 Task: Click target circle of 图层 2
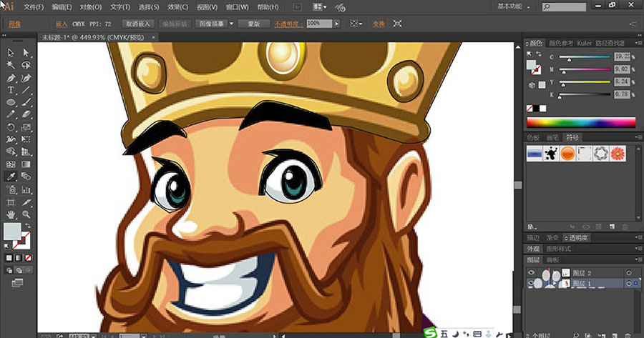629,273
